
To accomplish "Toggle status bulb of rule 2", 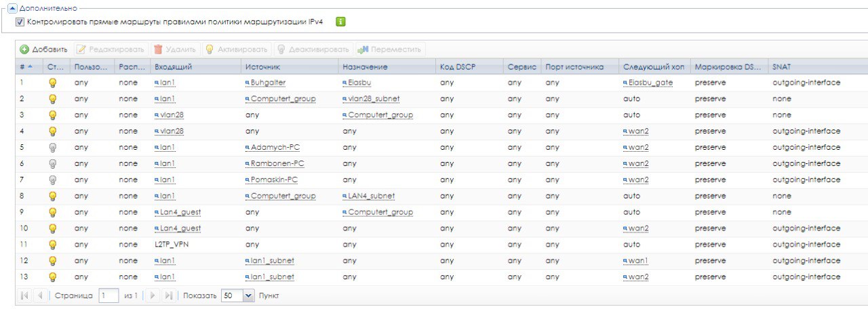I will 53,99.
